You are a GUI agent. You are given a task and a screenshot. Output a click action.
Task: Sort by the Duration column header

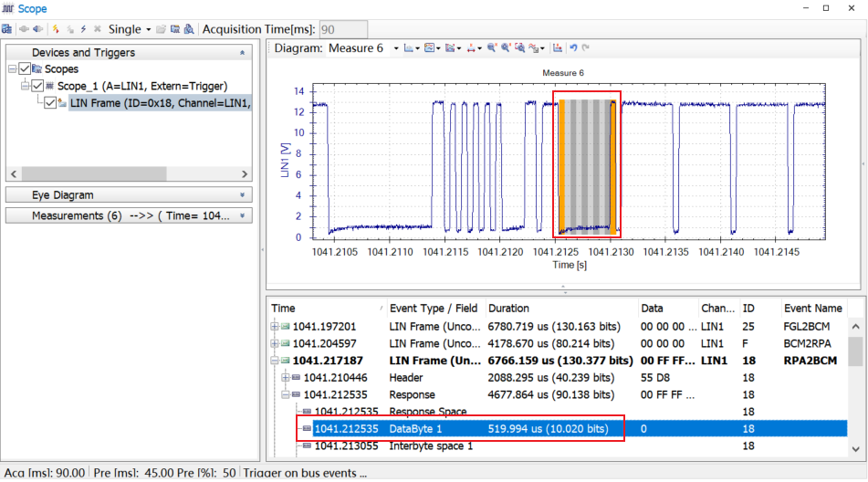pos(561,309)
